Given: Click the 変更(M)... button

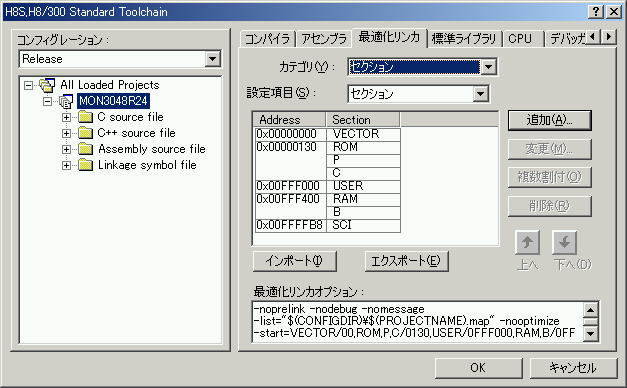Looking at the screenshot, I should tap(549, 149).
